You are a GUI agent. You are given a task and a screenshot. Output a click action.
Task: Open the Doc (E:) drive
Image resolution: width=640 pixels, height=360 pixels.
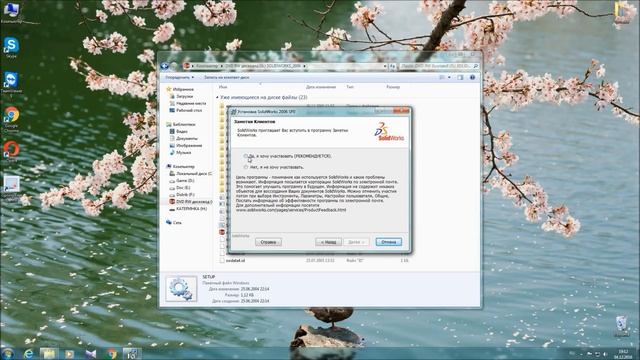[x=180, y=188]
